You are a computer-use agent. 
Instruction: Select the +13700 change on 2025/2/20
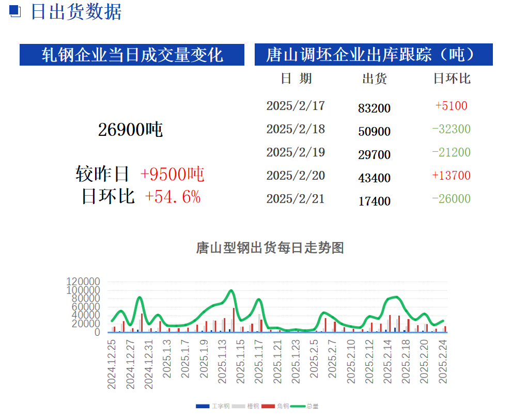[x=451, y=176]
